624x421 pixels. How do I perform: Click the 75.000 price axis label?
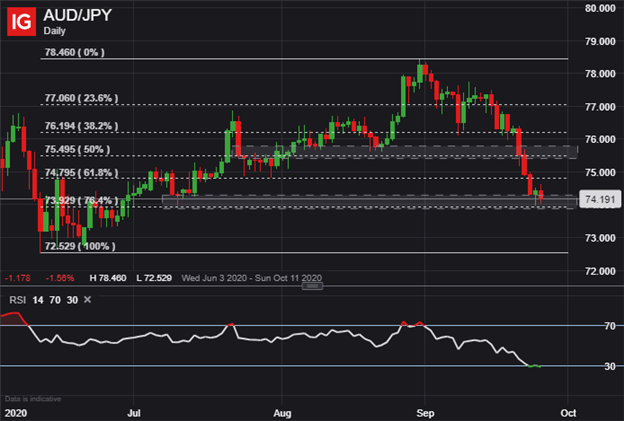[x=600, y=172]
